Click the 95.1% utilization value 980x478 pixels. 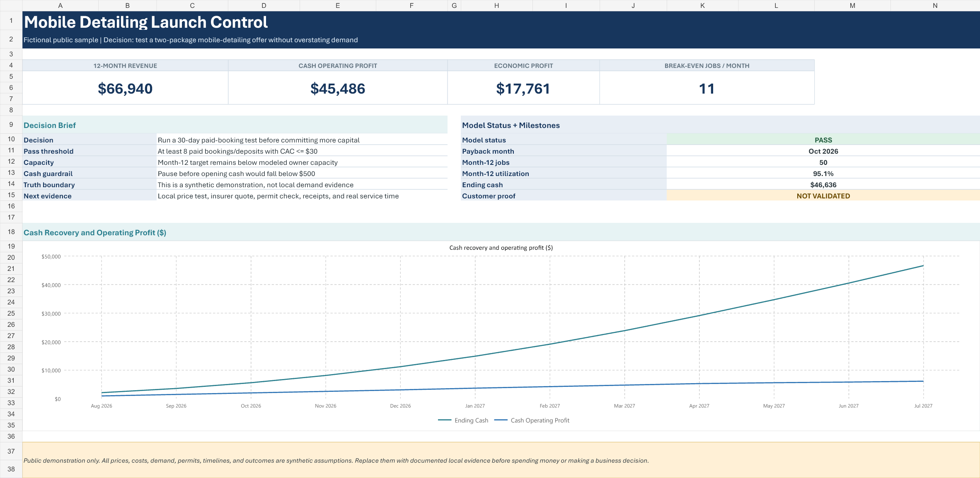[823, 174]
